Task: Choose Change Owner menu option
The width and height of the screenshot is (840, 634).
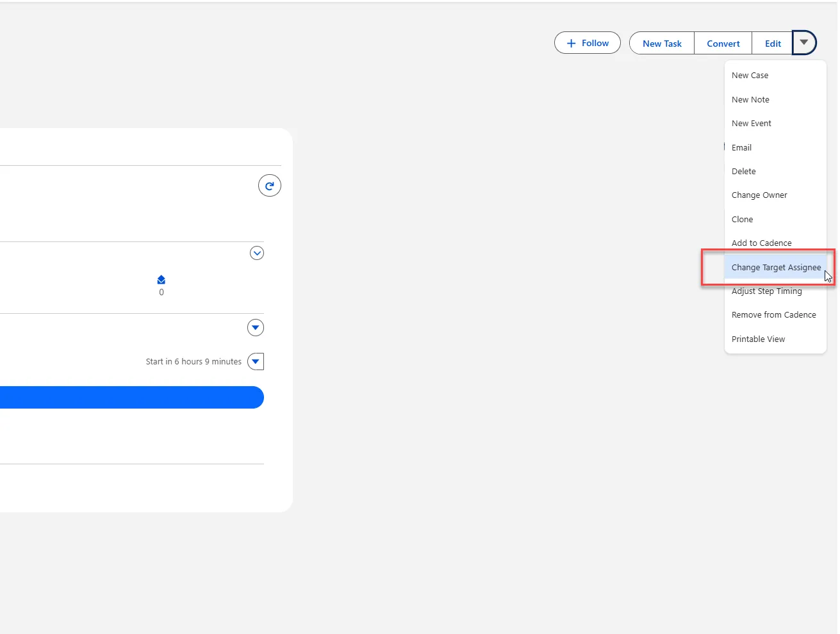Action: (x=759, y=195)
